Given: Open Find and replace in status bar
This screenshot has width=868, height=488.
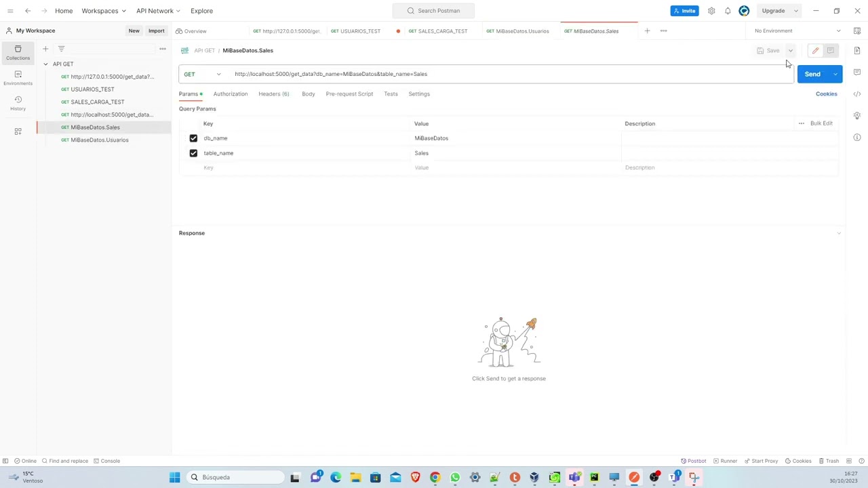Looking at the screenshot, I should point(65,461).
